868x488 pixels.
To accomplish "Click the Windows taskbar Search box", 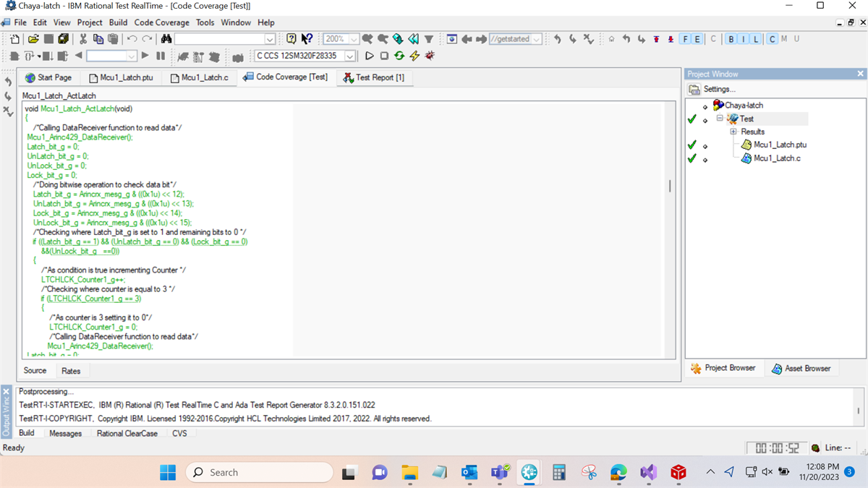I will tap(260, 472).
